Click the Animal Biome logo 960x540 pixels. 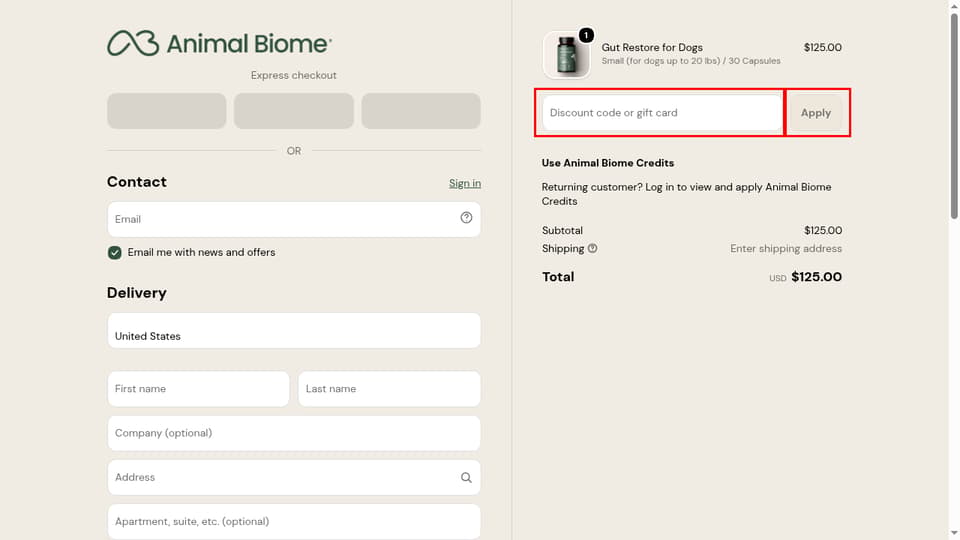219,43
